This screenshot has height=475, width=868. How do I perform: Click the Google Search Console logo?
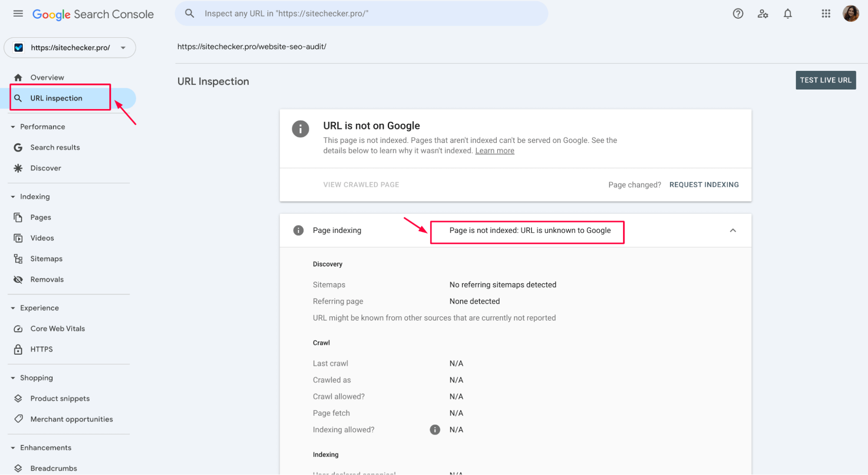(x=93, y=14)
